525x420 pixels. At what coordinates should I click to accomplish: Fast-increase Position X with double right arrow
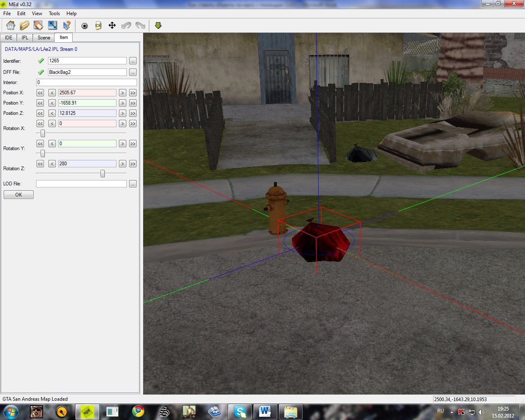coord(132,93)
